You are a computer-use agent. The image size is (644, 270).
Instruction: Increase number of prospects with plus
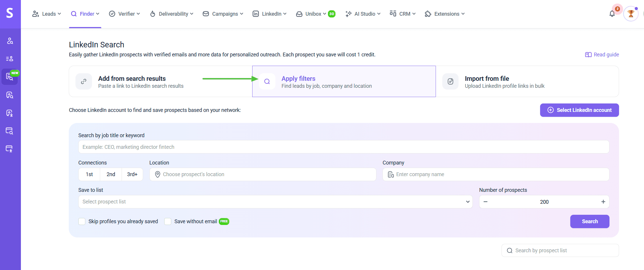[x=603, y=202]
